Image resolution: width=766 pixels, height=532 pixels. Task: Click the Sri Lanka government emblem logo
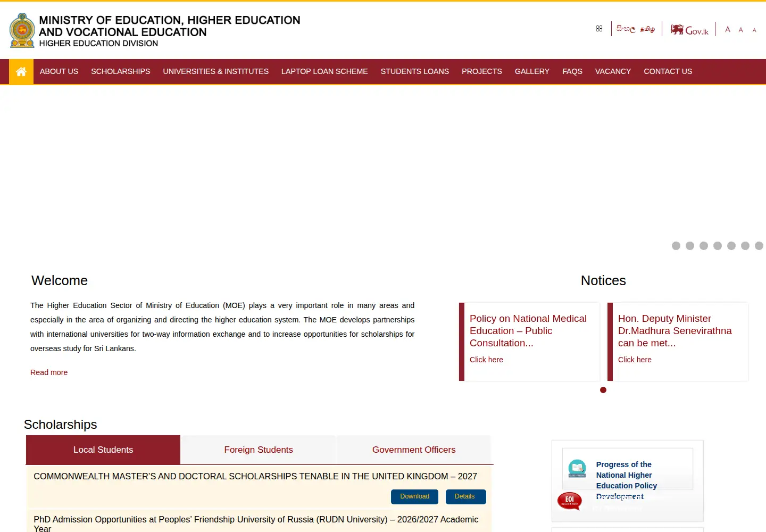tap(22, 30)
